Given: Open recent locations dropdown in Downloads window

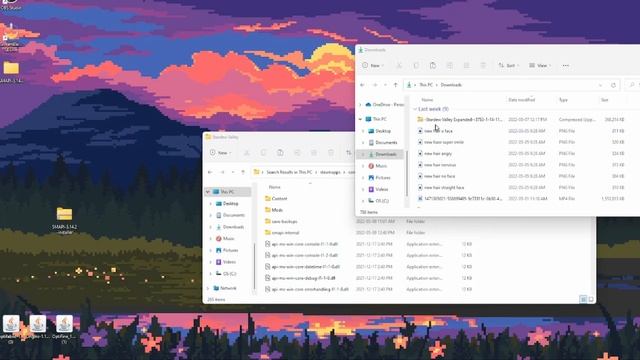Looking at the screenshot, I should [x=385, y=85].
